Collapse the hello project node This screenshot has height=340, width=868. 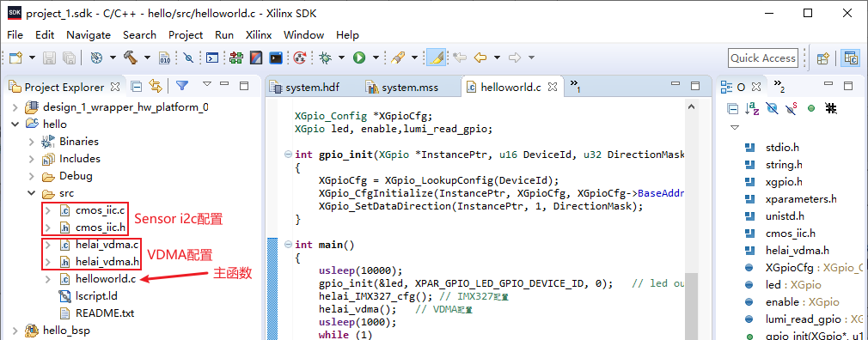tap(15, 124)
